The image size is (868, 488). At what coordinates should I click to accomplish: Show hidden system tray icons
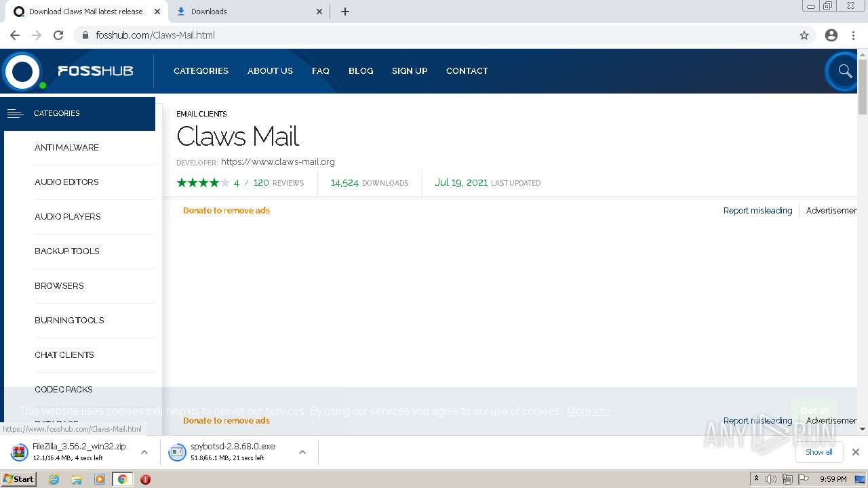pos(756,479)
